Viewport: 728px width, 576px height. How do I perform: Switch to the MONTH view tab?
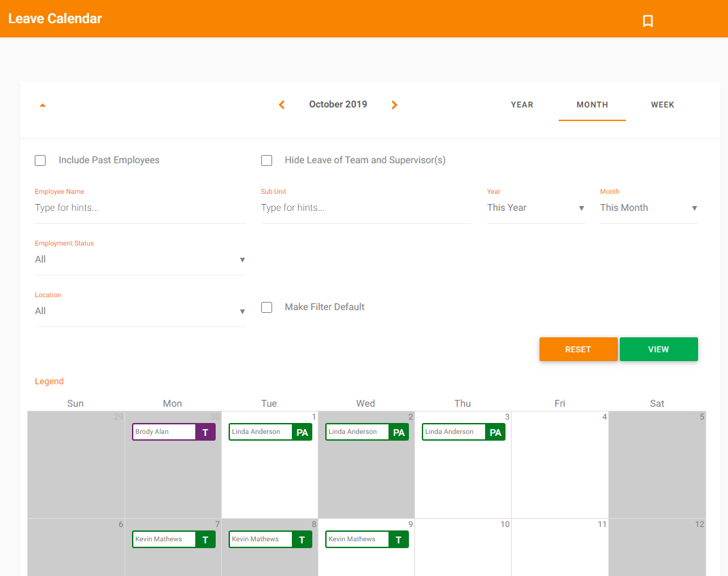click(592, 105)
